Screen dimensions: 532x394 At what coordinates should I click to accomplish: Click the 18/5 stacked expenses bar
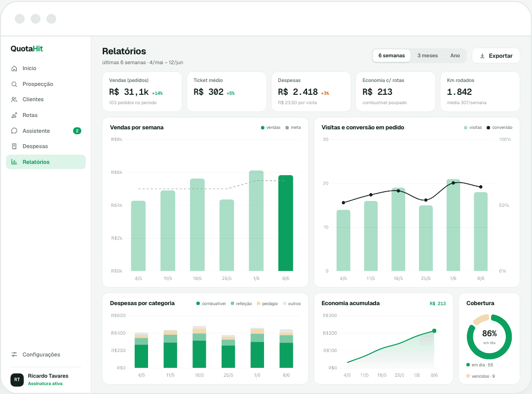[199, 347]
